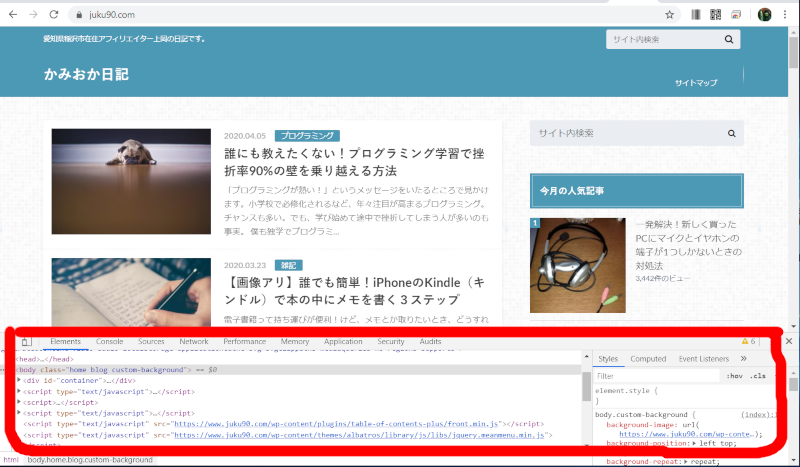Switch to the Elements tab
Image resolution: width=800 pixels, height=467 pixels.
click(x=65, y=341)
